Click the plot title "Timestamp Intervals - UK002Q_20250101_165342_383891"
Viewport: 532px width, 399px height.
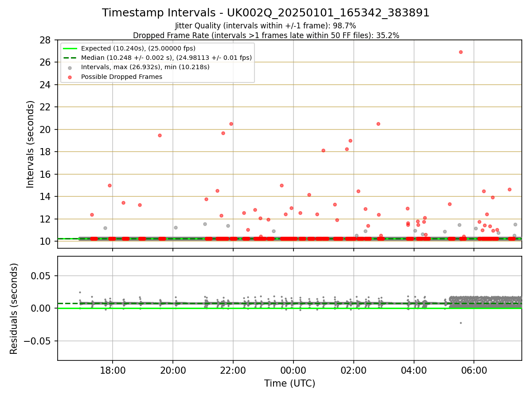(266, 13)
